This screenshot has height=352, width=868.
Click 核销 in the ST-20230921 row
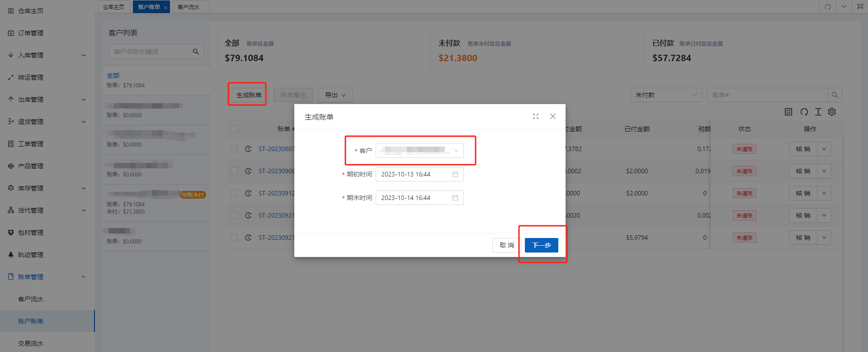point(803,215)
